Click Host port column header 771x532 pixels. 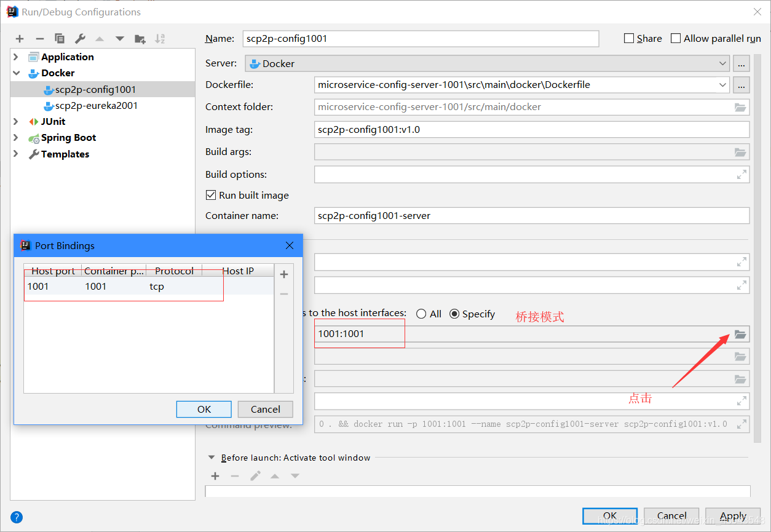tap(53, 271)
